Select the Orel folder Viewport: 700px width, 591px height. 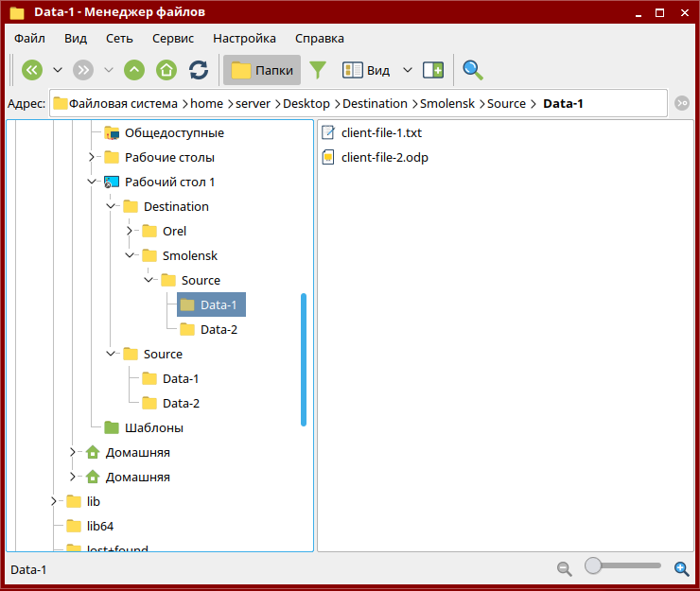[x=174, y=232]
